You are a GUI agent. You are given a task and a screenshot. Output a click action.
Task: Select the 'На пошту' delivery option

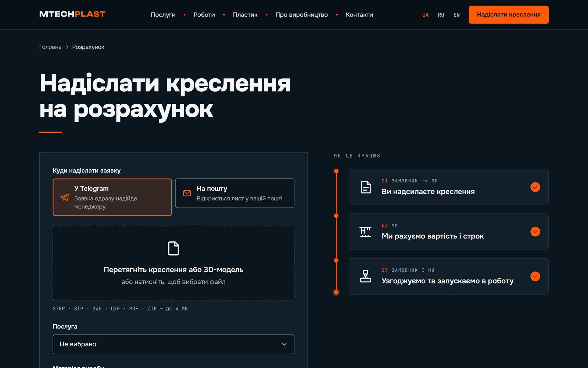235,193
